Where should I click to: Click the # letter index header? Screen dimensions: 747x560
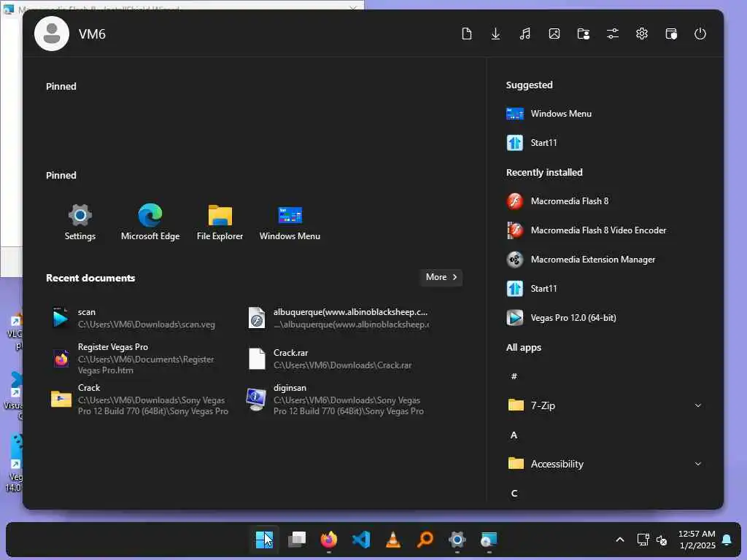[x=514, y=376]
